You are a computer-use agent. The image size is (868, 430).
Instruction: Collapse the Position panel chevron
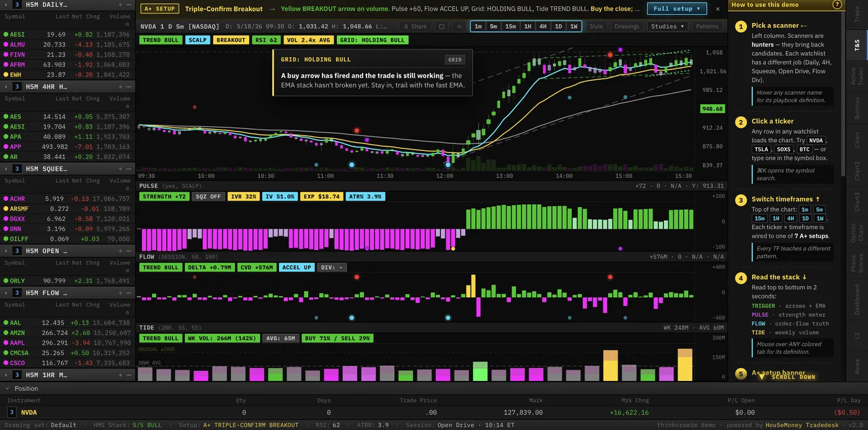pos(7,388)
